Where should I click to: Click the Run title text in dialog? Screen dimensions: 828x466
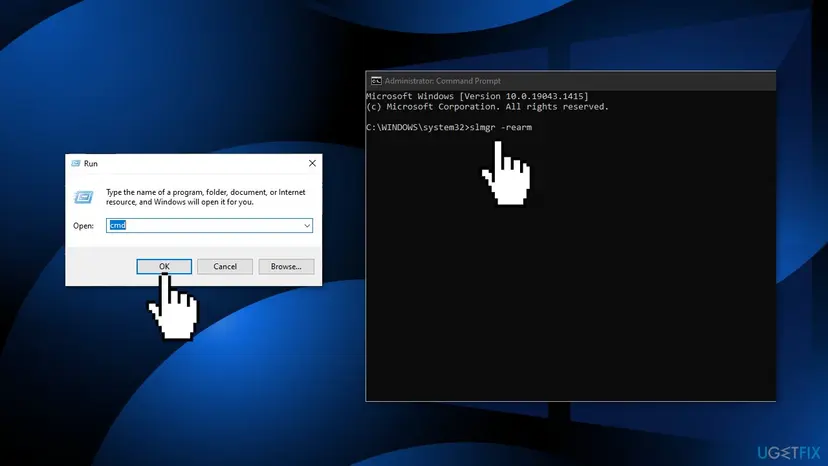click(91, 164)
